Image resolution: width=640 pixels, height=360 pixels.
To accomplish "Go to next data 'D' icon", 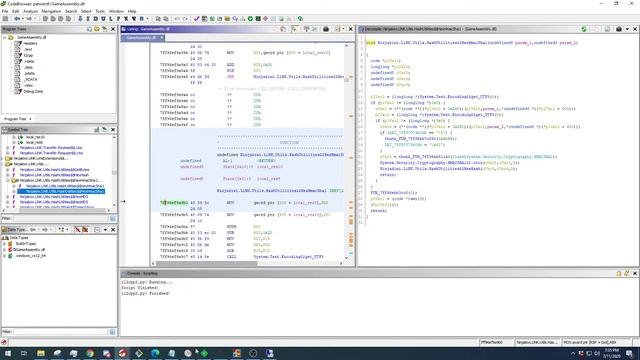I will tap(96, 19).
